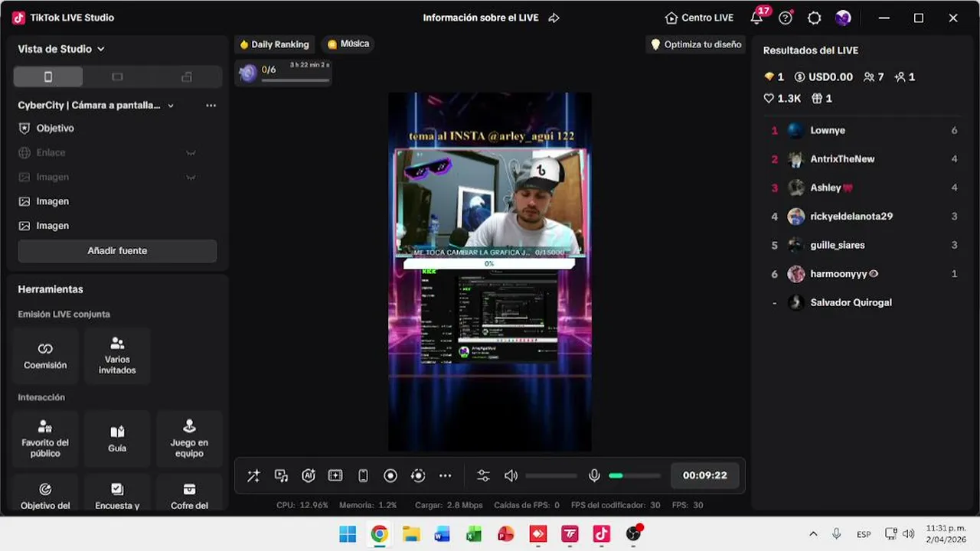Open the AI tools hexagon icon
The image size is (980, 551).
click(309, 476)
